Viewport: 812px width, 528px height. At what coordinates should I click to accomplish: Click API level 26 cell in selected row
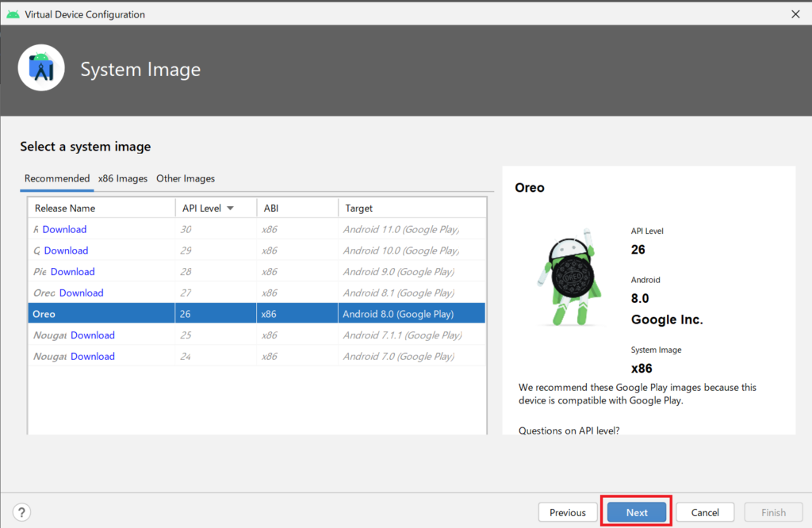coord(216,314)
